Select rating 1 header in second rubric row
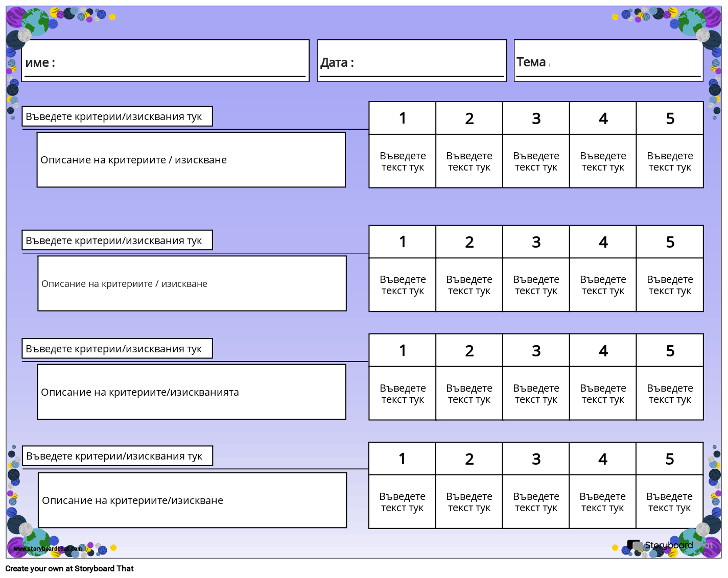Viewport: 728px width, 578px height. click(403, 242)
